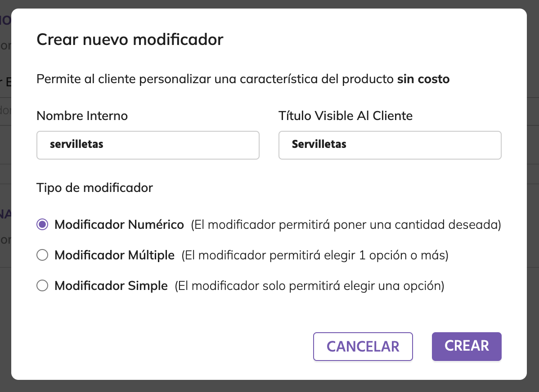The width and height of the screenshot is (539, 392).
Task: Click the bold "Modificador Múltiple" label text
Action: tap(114, 255)
